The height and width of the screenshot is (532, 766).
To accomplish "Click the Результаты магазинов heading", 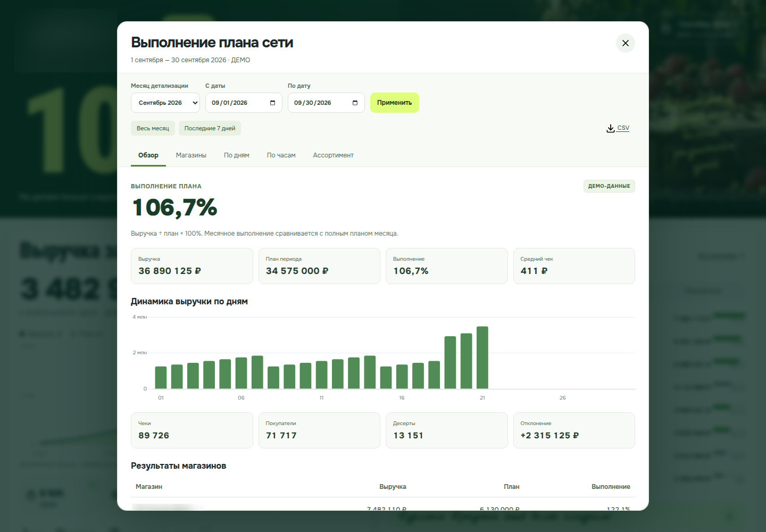I will click(179, 466).
